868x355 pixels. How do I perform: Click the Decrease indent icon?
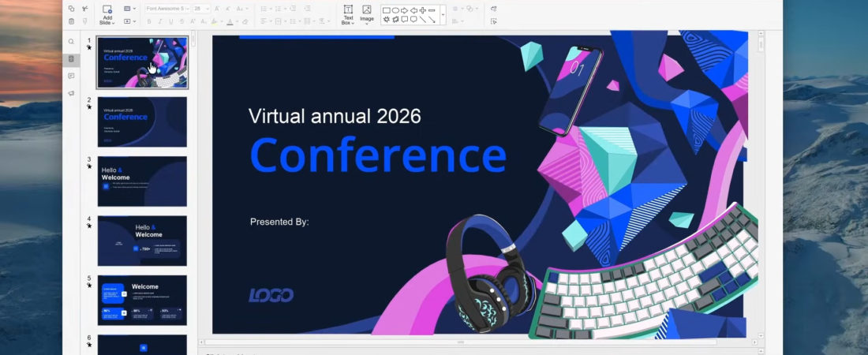294,9
